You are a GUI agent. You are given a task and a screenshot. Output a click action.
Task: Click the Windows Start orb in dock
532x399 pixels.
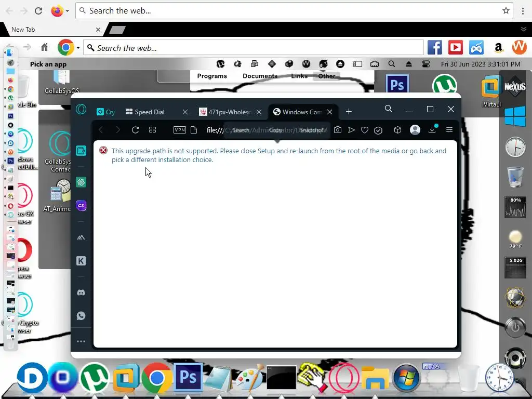[406, 378]
